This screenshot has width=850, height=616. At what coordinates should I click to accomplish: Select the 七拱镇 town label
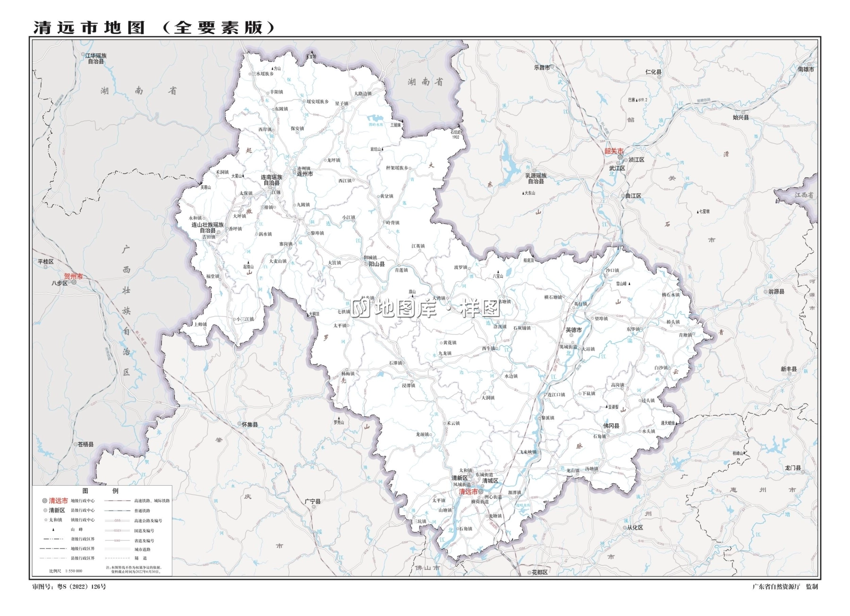pyautogui.click(x=344, y=311)
